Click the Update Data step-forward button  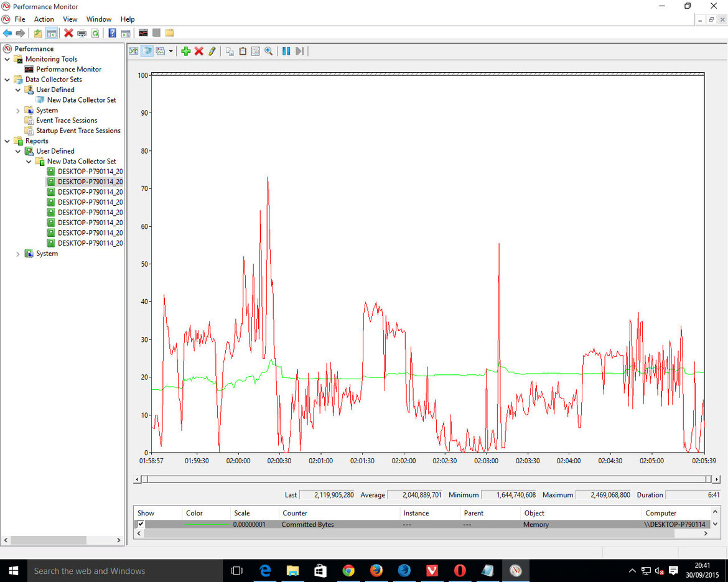(x=299, y=51)
